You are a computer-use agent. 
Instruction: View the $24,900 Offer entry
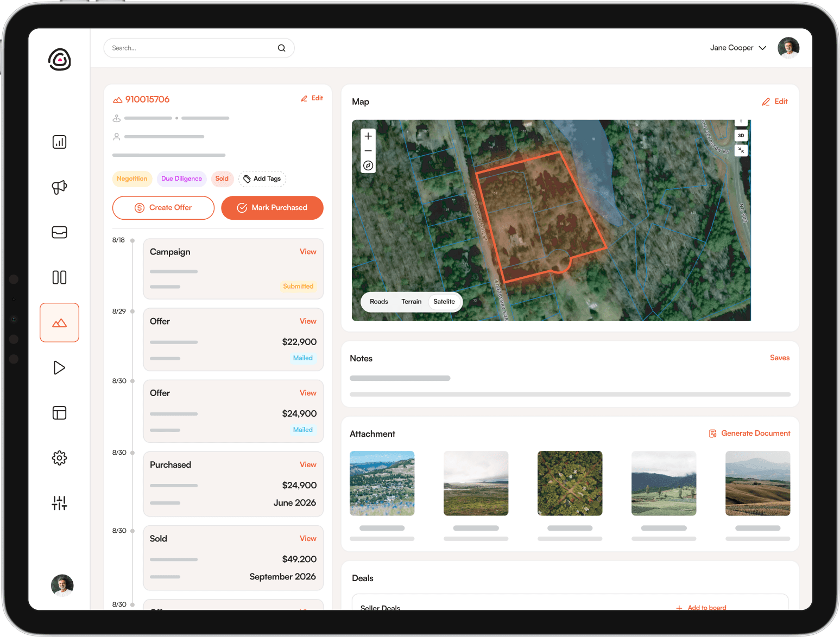tap(308, 393)
